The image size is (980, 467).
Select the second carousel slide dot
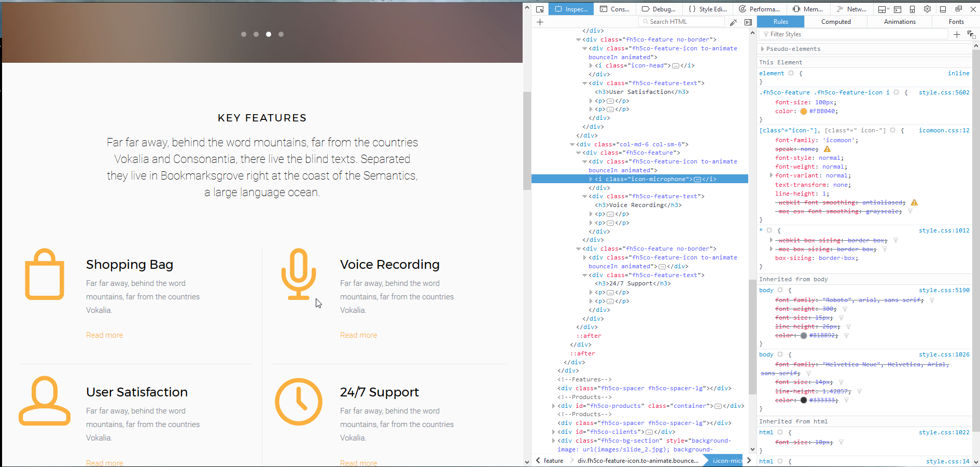pos(256,34)
